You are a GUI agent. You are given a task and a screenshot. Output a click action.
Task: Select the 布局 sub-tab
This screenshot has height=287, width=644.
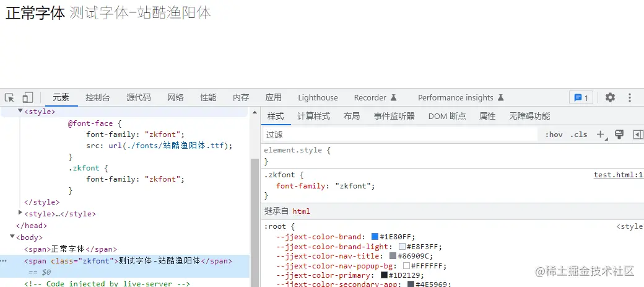tap(352, 116)
